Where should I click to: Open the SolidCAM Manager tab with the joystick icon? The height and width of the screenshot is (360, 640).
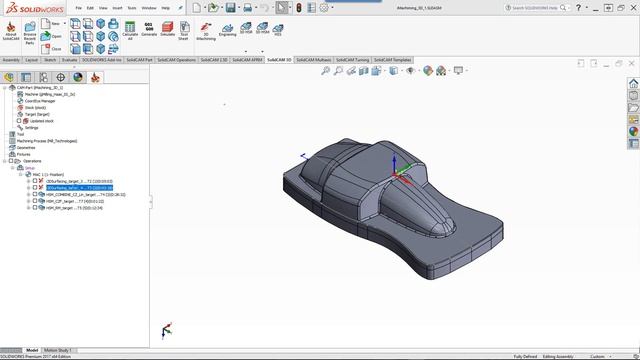(95, 77)
